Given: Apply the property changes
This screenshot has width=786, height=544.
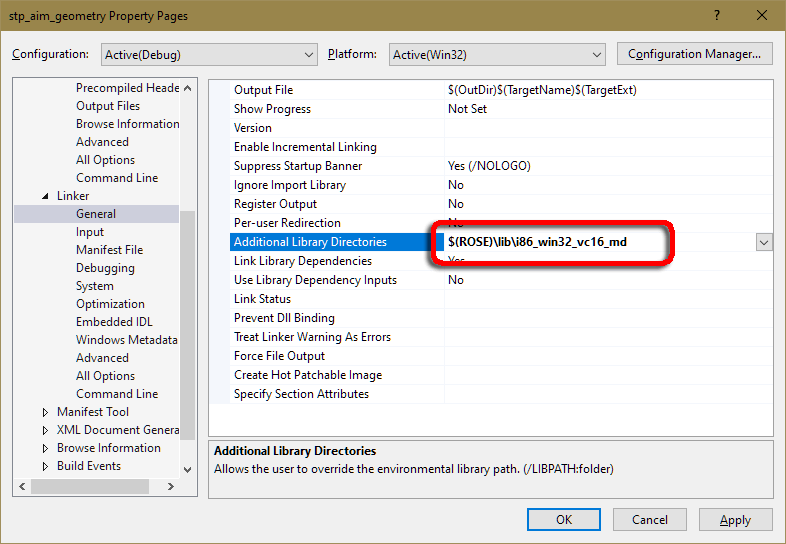Looking at the screenshot, I should pyautogui.click(x=735, y=519).
